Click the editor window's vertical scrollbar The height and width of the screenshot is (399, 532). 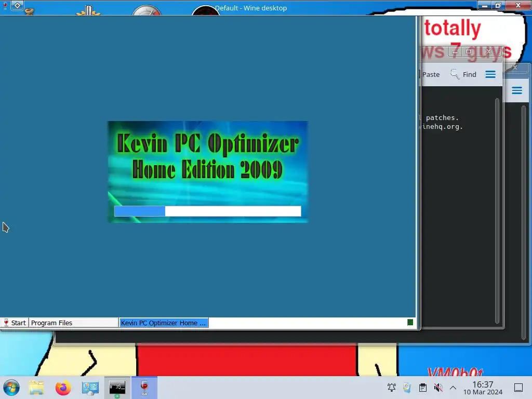pos(497,210)
